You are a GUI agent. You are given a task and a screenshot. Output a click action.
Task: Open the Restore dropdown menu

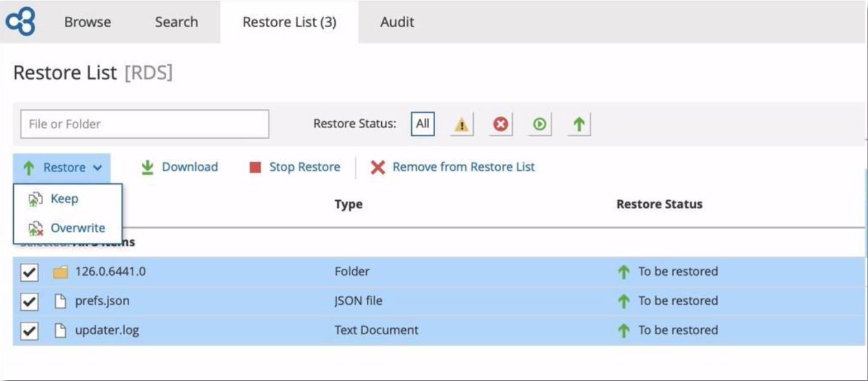coord(62,168)
